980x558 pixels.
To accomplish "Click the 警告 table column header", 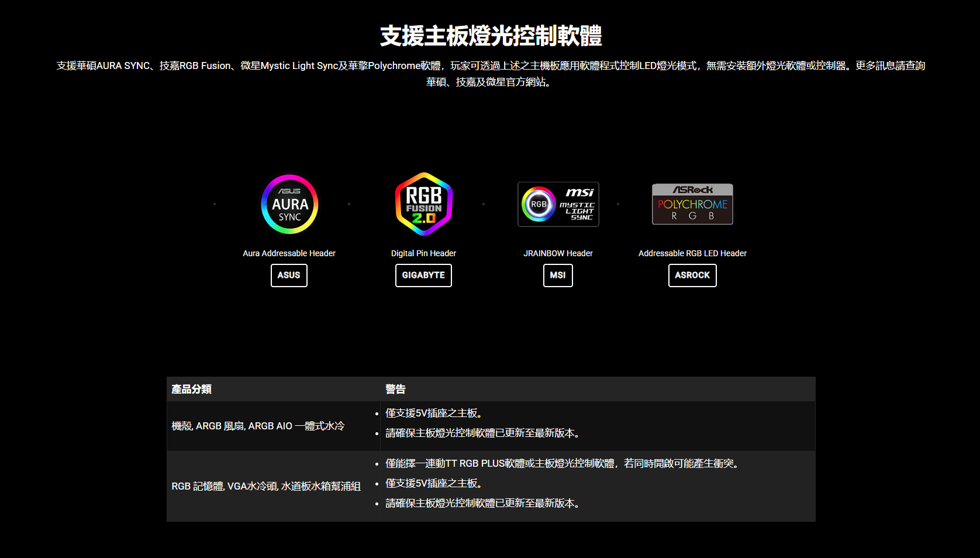I will [x=395, y=390].
